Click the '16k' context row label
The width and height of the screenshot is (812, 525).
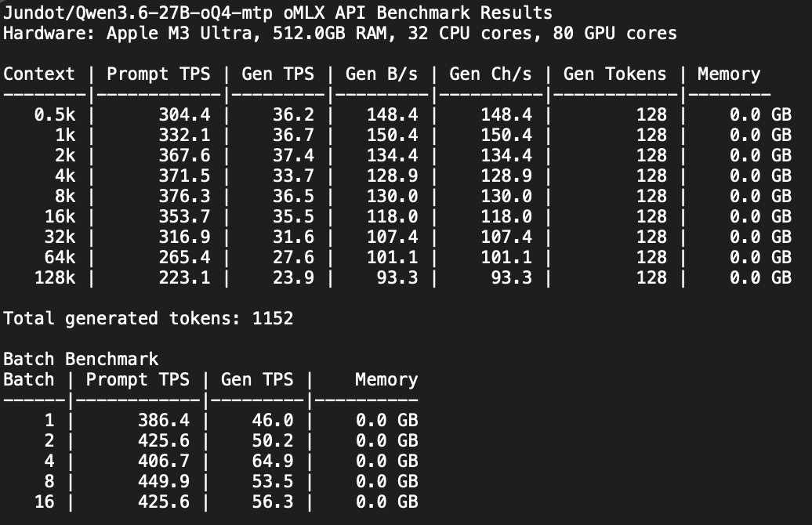click(60, 216)
